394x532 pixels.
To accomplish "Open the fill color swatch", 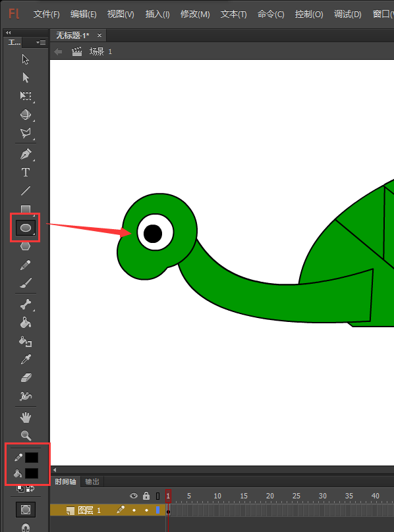I will pos(32,473).
